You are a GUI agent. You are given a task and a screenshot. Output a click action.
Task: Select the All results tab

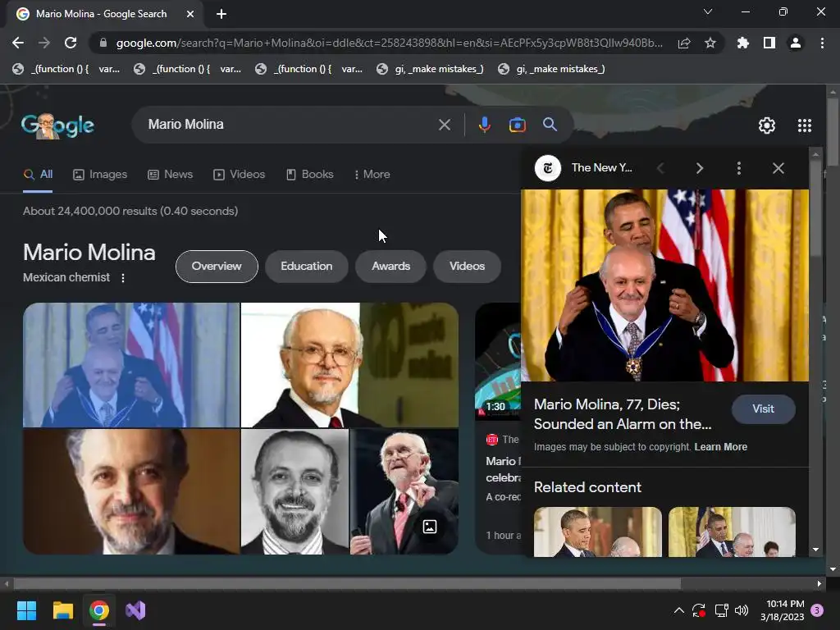38,174
